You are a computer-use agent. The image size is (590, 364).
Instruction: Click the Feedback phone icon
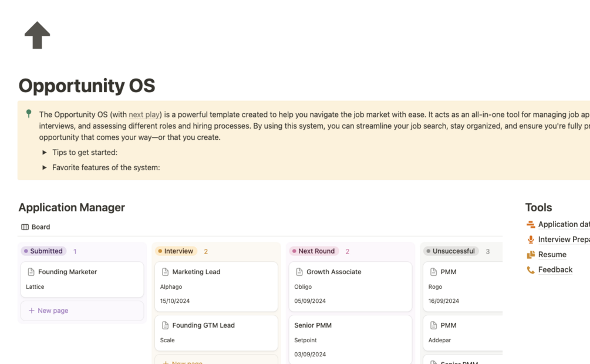tap(531, 270)
